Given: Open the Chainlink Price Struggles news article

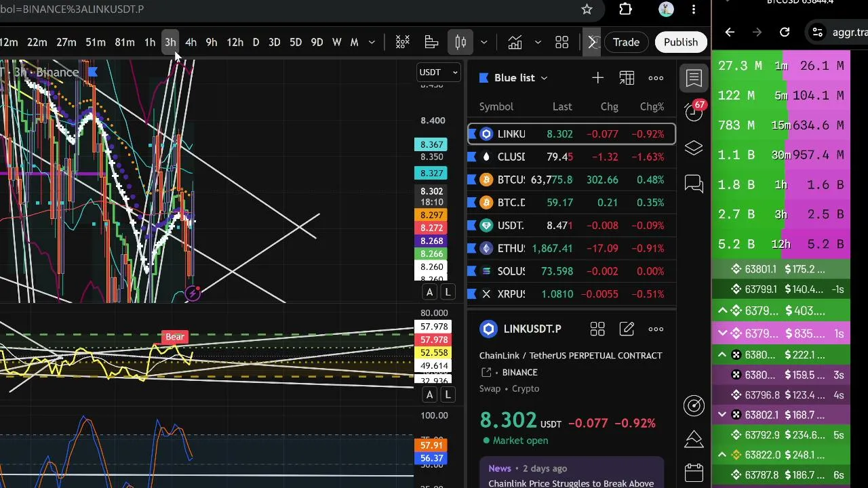Looking at the screenshot, I should [x=571, y=483].
